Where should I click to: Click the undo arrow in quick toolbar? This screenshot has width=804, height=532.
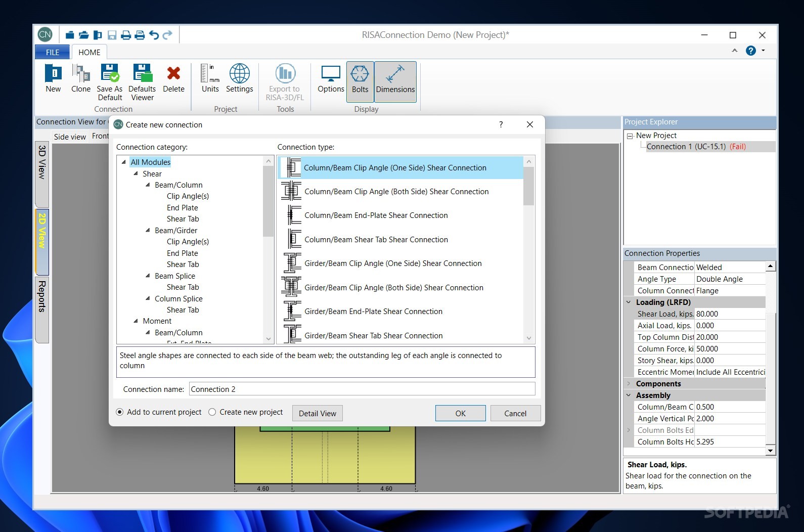(x=154, y=35)
